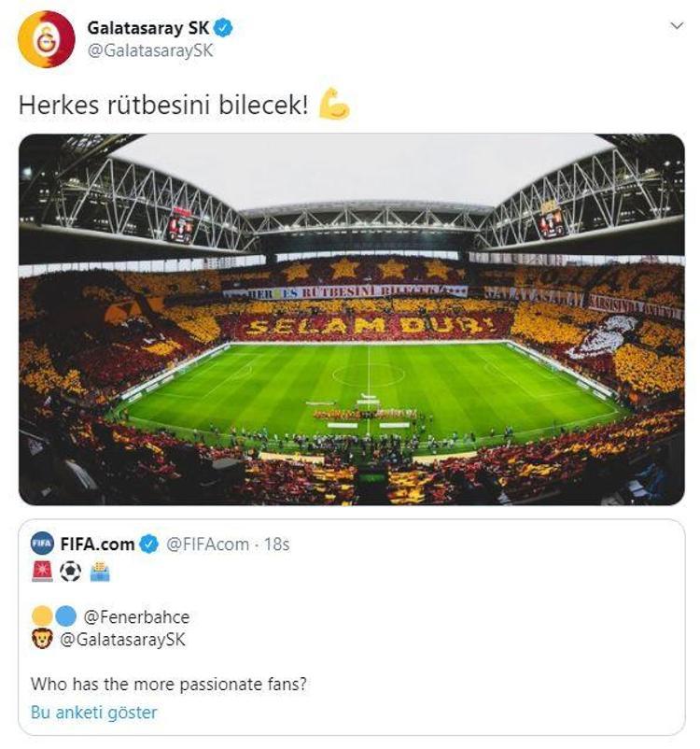Open the Galatasaray SK display name
Image resolution: width=700 pixels, height=749 pixels.
[x=148, y=29]
